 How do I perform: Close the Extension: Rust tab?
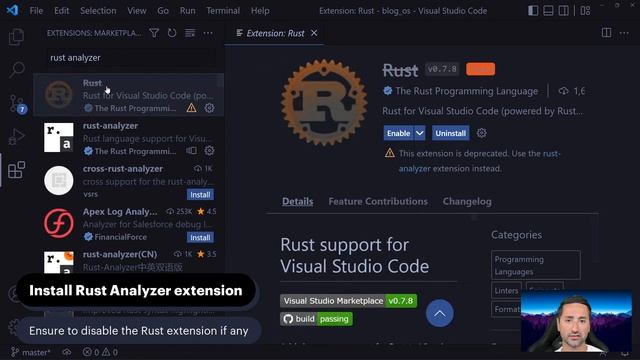click(314, 33)
